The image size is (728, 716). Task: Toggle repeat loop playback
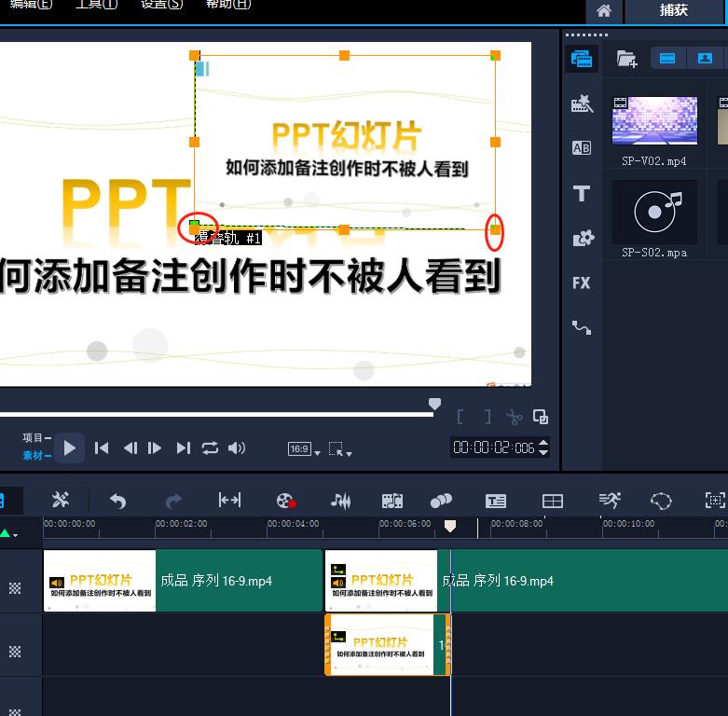[x=210, y=448]
